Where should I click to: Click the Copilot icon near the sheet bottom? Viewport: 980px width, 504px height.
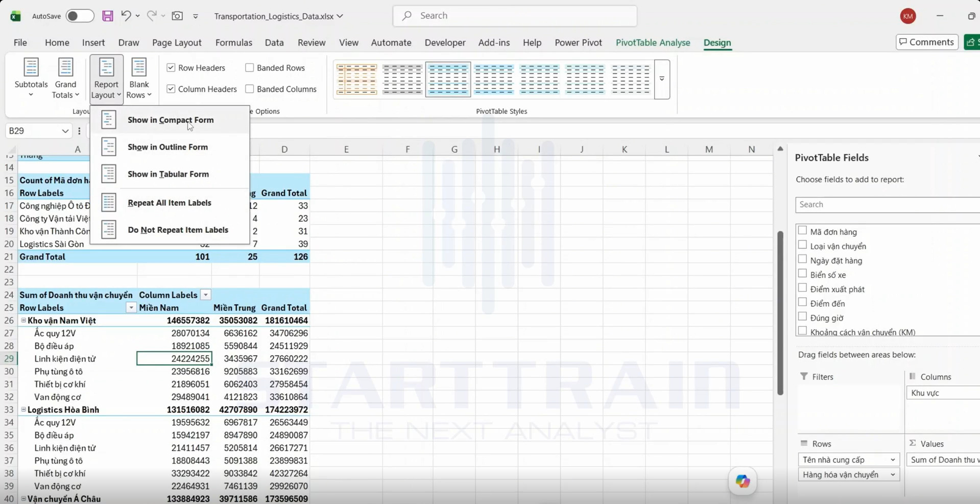click(743, 481)
